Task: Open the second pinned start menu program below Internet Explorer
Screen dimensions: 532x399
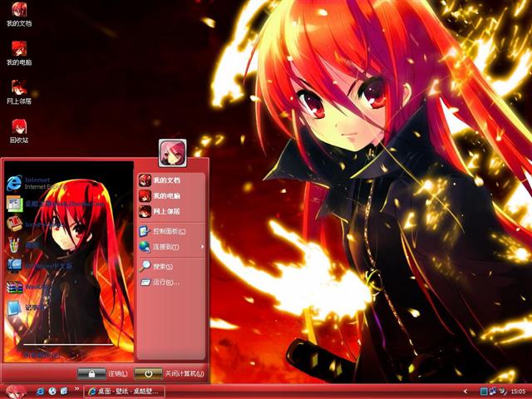Action: click(54, 204)
